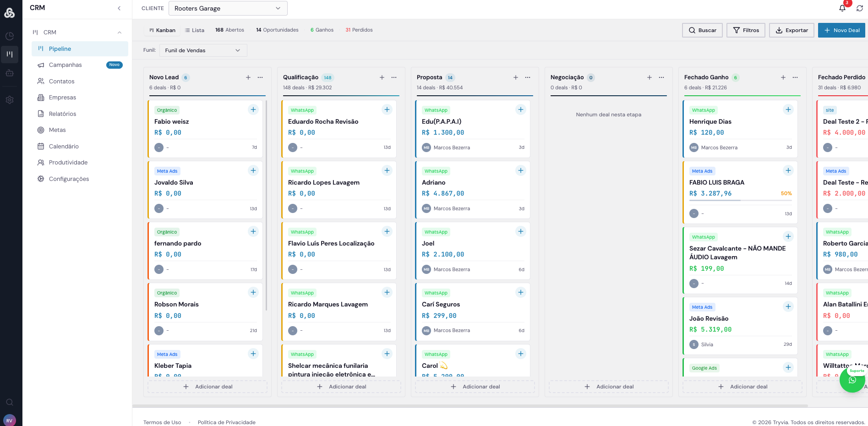Click plus icon on Henrique Dias card
Viewport: 868px width, 426px height.
788,109
